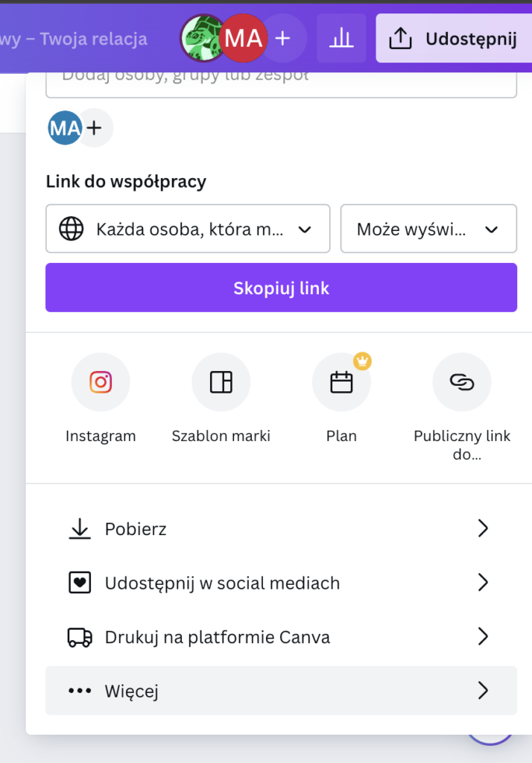Screen dimensions: 532x763
Task: Open the Więcej menu item
Action: pyautogui.click(x=281, y=691)
